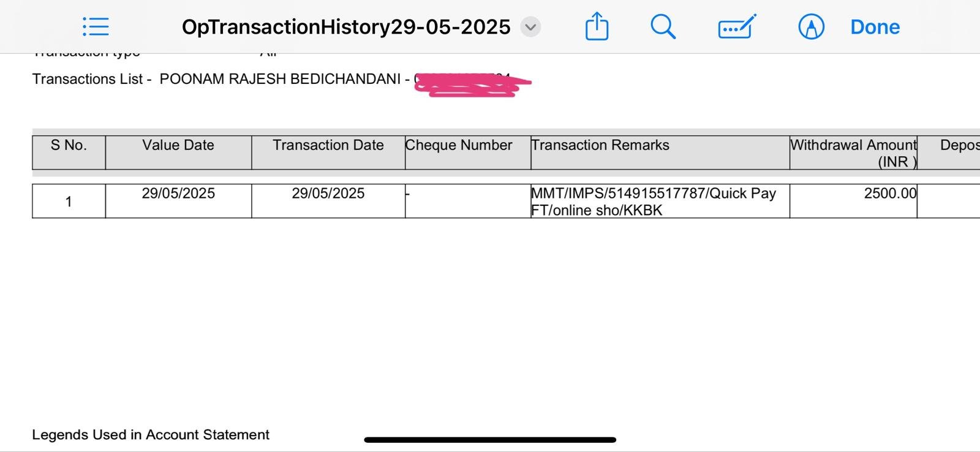The width and height of the screenshot is (980, 452).
Task: Tap the pink redacted account number
Action: (472, 85)
